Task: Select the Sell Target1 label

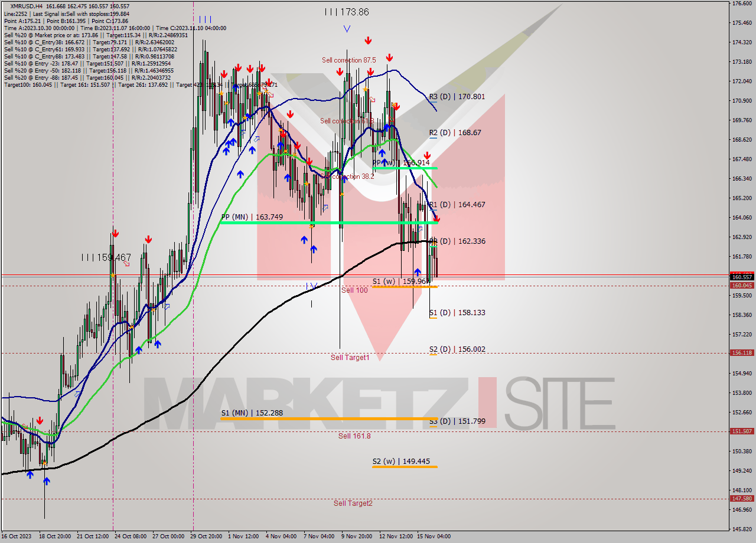Action: [350, 358]
